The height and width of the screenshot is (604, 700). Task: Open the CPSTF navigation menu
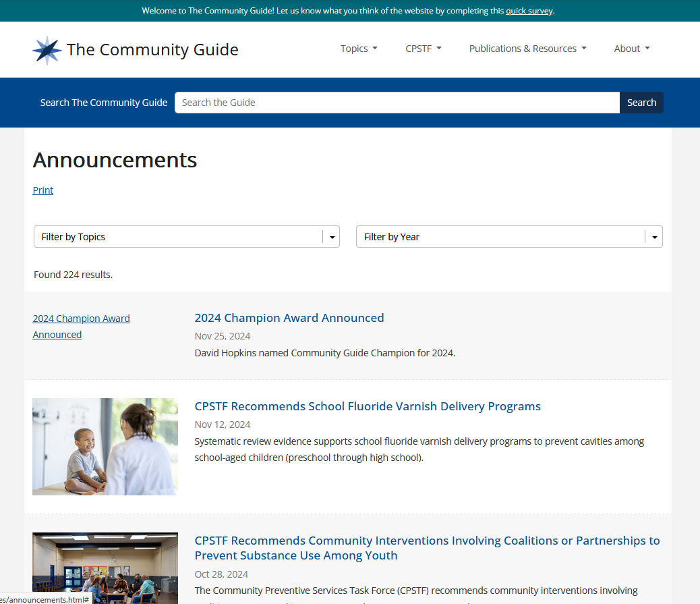423,49
